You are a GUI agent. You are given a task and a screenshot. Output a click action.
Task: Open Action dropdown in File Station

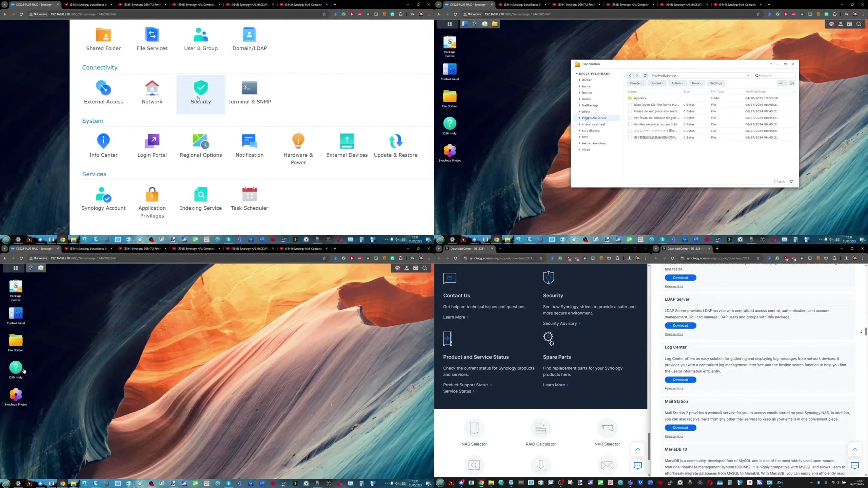tap(677, 83)
